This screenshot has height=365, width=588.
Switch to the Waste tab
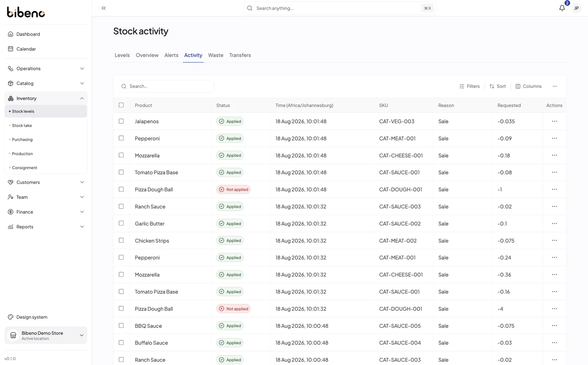coord(216,55)
